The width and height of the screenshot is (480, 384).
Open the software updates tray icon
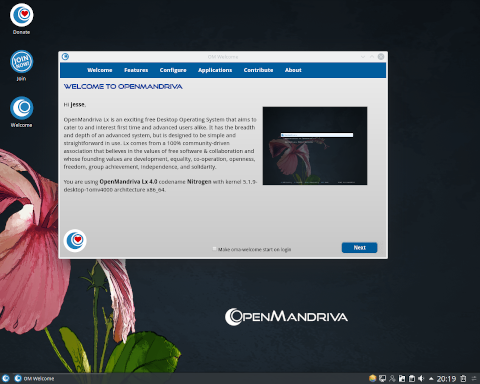(x=373, y=378)
